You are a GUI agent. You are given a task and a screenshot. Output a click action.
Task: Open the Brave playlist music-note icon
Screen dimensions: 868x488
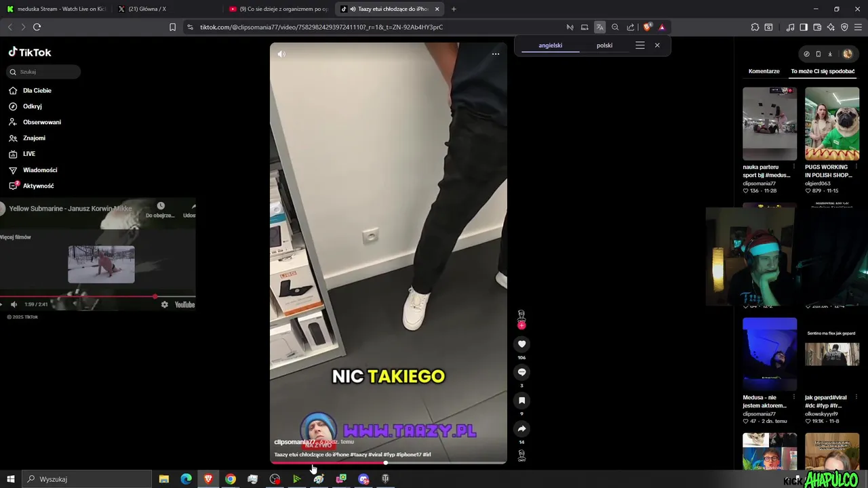click(790, 27)
